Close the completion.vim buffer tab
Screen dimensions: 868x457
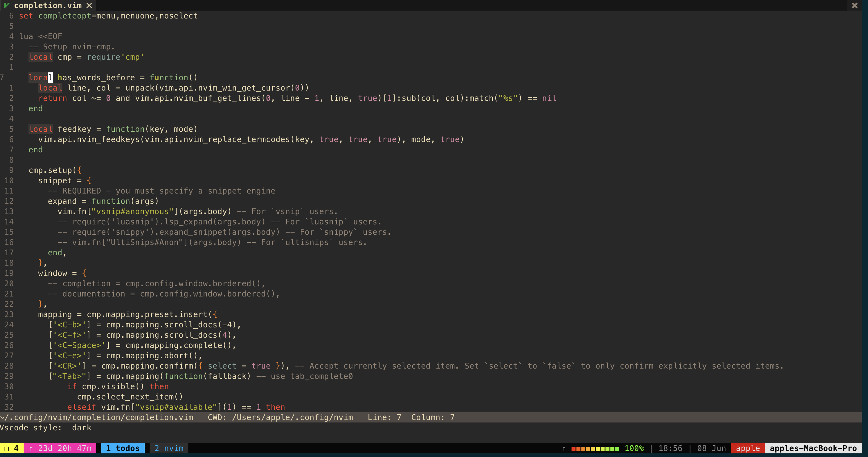tap(89, 5)
